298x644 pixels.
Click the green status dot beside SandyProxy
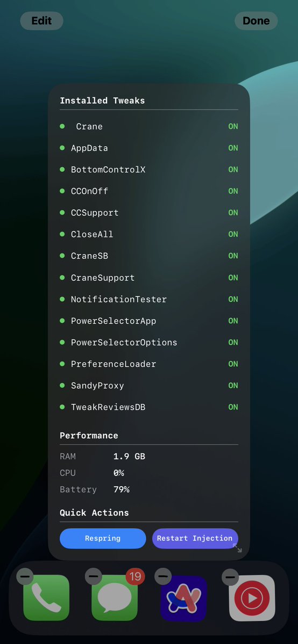tap(62, 385)
